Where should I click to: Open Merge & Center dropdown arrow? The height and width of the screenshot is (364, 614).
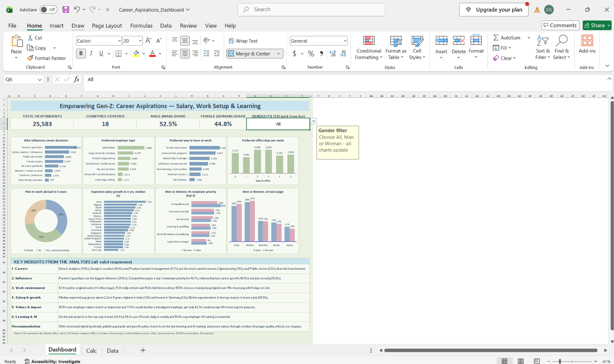click(x=279, y=54)
